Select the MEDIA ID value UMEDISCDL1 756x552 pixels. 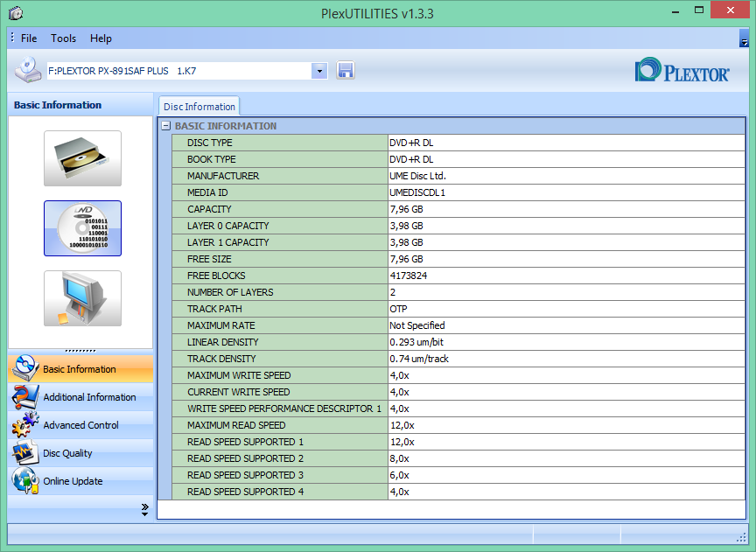tap(417, 192)
